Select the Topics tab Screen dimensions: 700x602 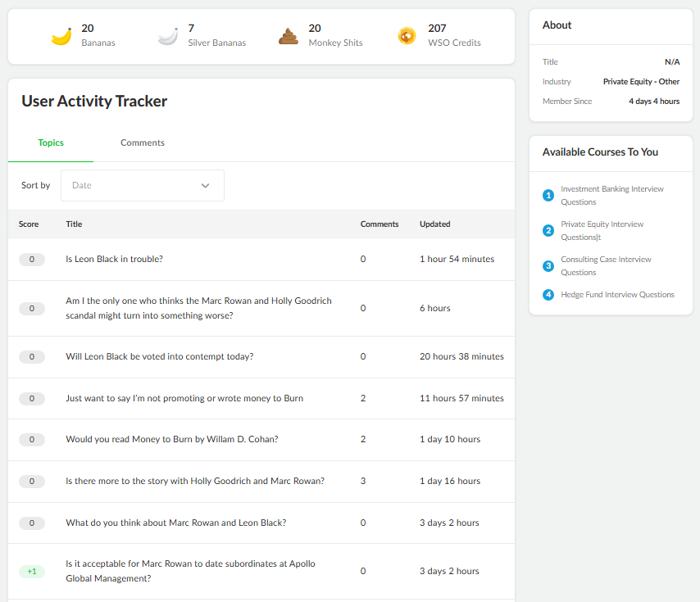tap(51, 143)
